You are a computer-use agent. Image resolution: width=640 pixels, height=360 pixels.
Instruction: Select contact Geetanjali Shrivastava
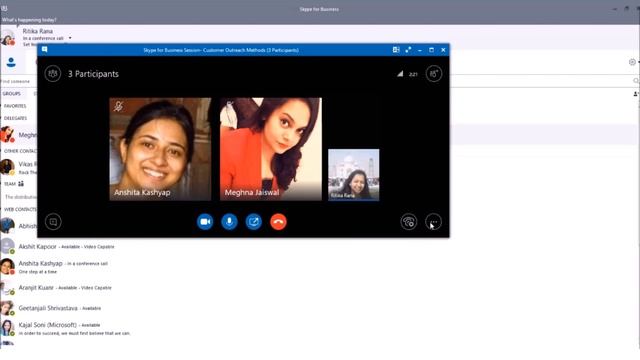(60, 308)
